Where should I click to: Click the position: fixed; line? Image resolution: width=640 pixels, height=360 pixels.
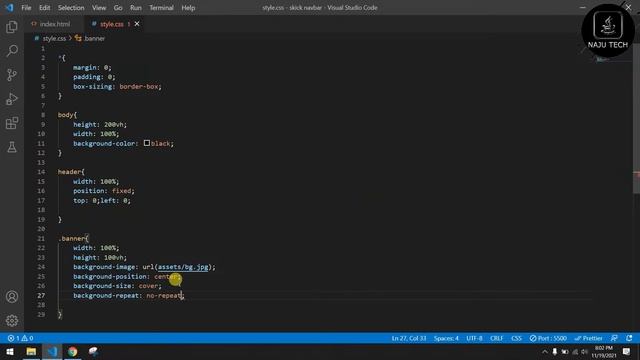(x=104, y=191)
